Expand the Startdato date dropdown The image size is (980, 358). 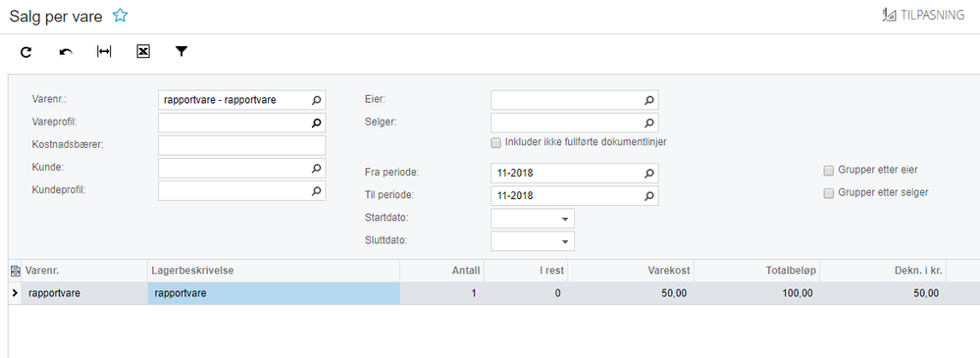pos(565,220)
